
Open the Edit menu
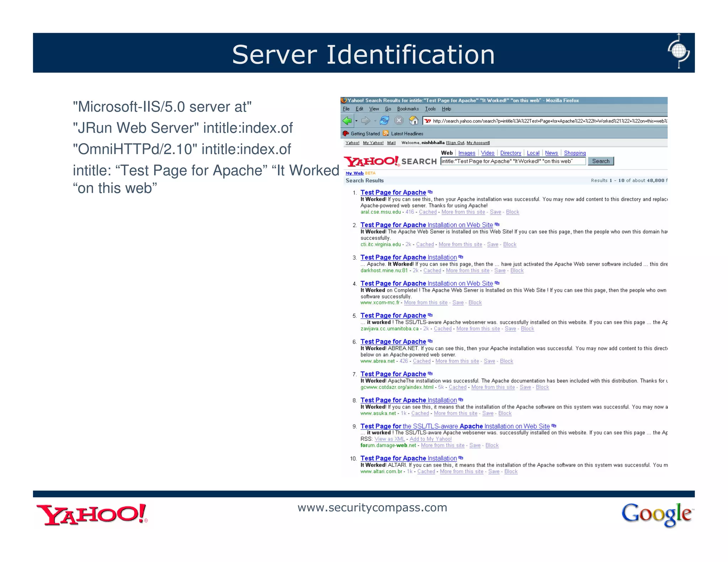pos(359,109)
